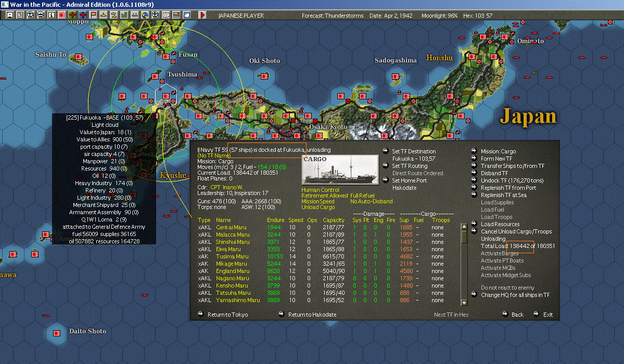Toggle Unload Cargo setting
This screenshot has height=364, width=624.
coord(318,207)
